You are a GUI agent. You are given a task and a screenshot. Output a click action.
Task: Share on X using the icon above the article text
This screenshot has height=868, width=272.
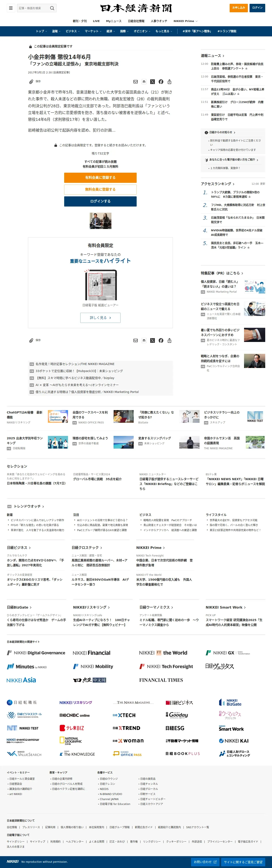(153, 81)
